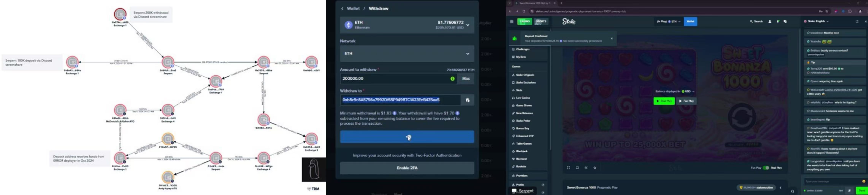Click the Withdraw to address field
The height and width of the screenshot is (195, 868).
coord(400,100)
